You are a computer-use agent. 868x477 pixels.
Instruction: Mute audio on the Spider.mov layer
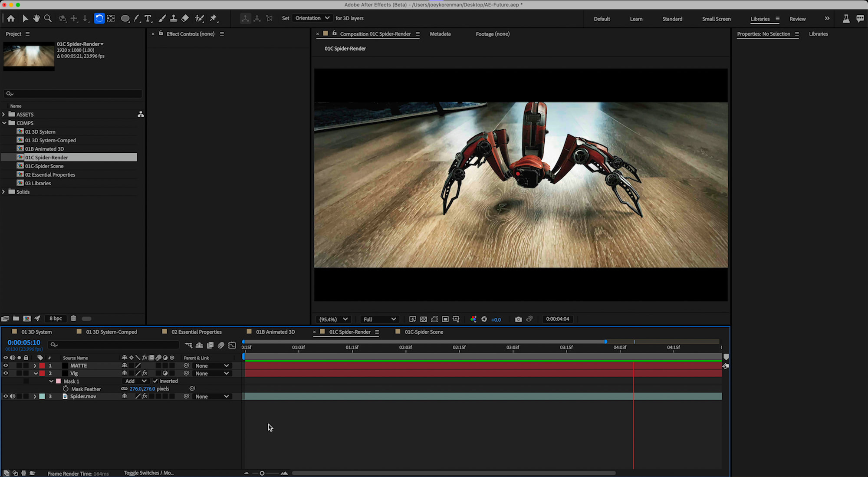13,396
